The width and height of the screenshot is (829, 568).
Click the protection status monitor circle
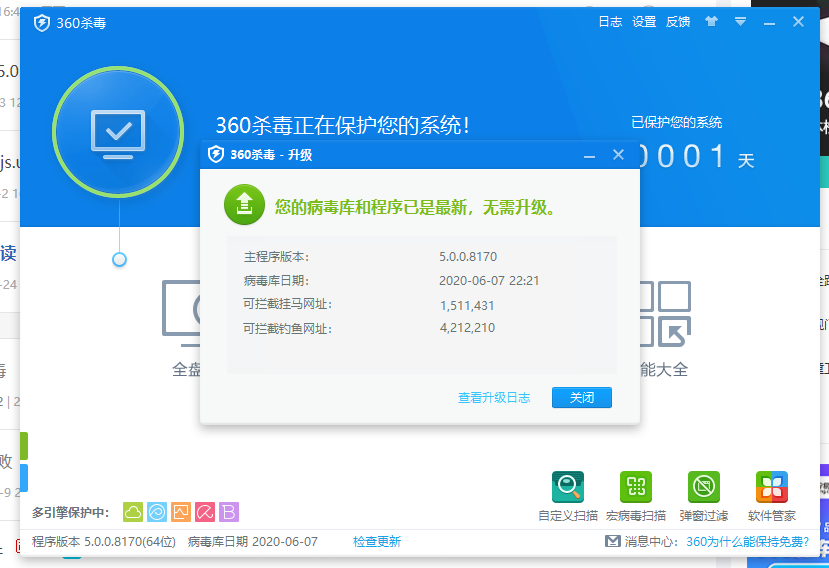tap(118, 132)
